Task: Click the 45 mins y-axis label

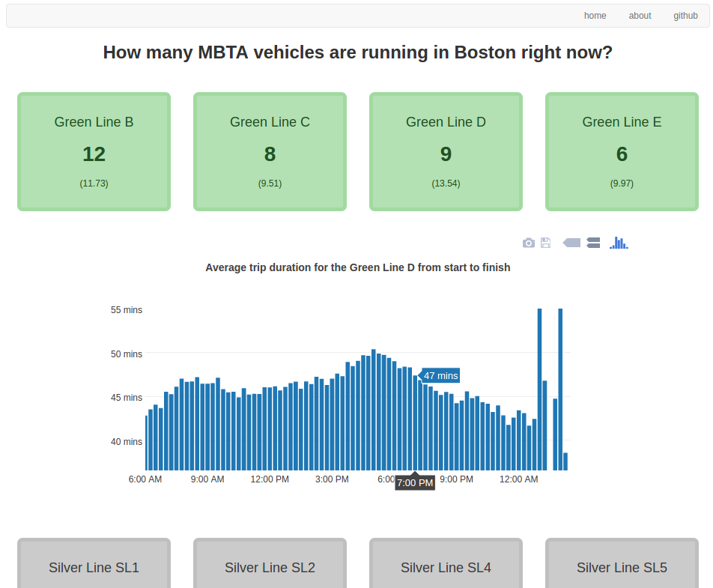Action: [x=127, y=398]
